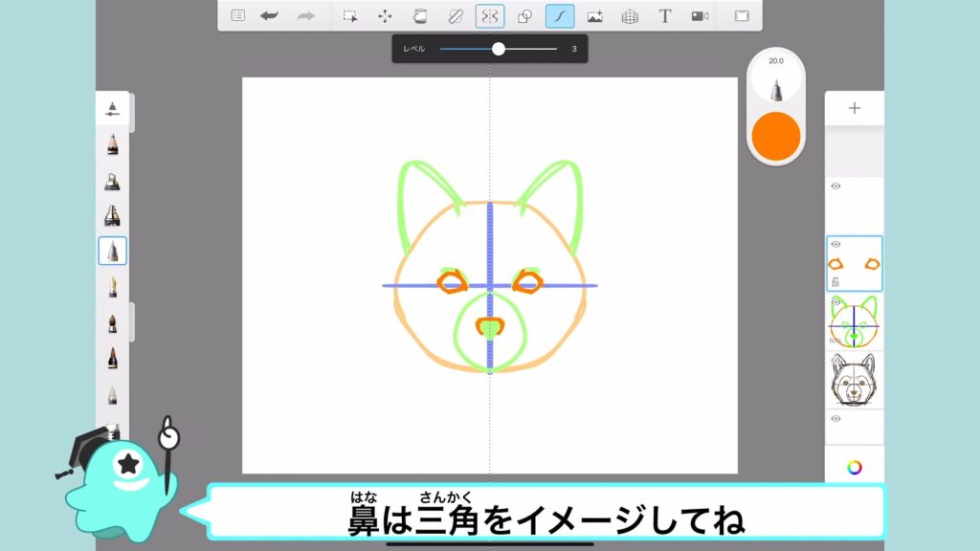Hide the topmost empty layer

pos(835,187)
